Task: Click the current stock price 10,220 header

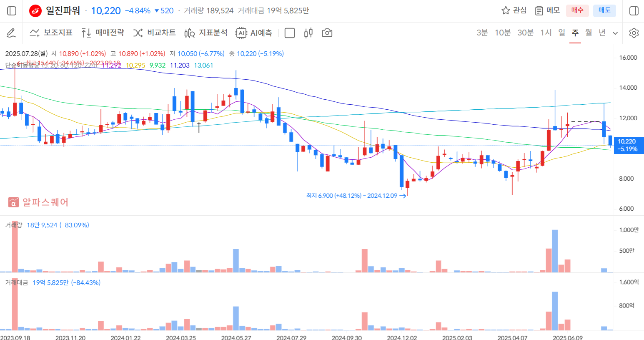Action: [106, 11]
